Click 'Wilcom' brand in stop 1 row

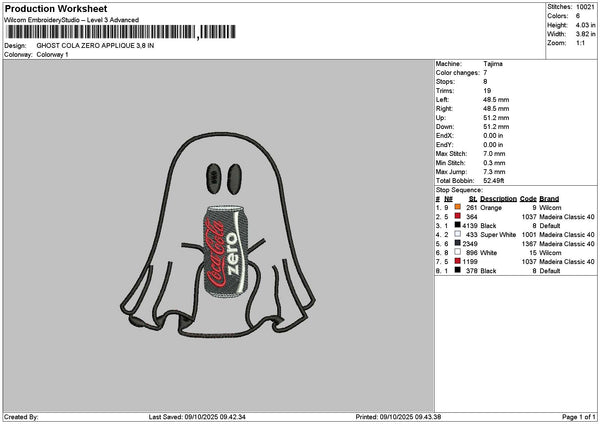[x=550, y=208]
